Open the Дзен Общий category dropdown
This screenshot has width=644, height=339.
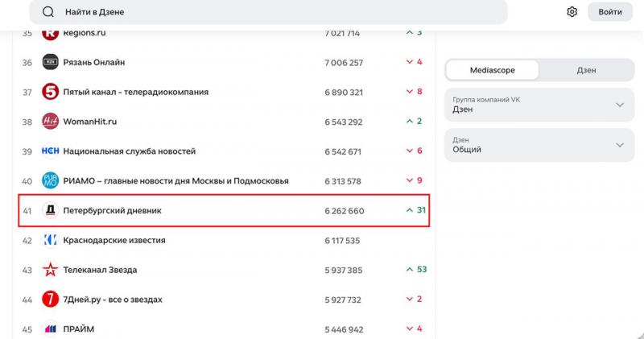point(536,145)
